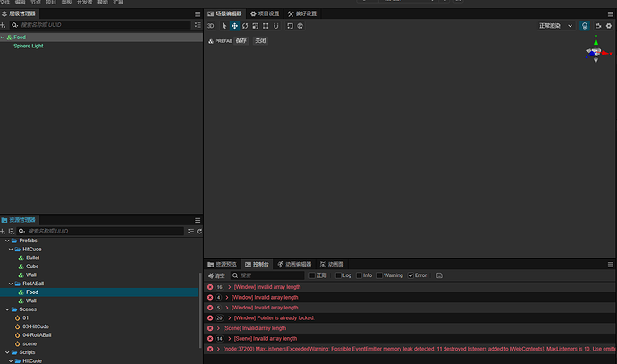Click the prefab Save button
The height and width of the screenshot is (364, 617).
pos(241,41)
